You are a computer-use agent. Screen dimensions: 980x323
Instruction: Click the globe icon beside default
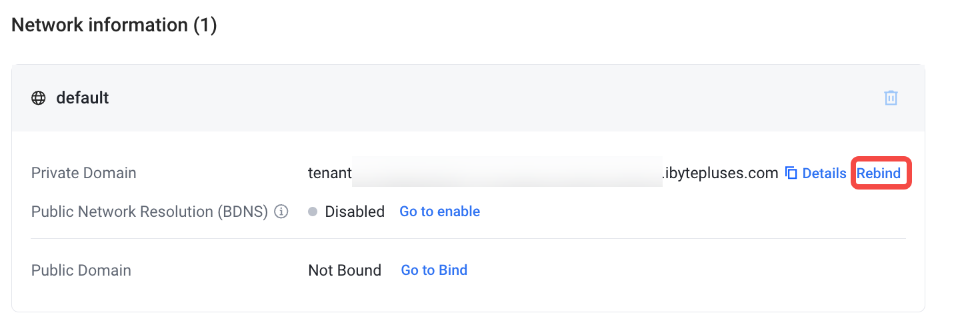click(39, 98)
